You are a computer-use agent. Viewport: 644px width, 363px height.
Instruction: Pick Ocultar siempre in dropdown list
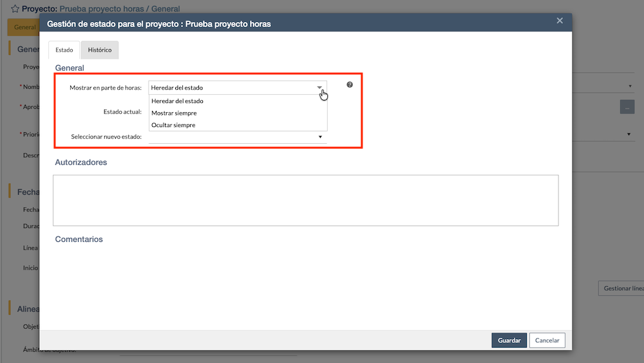point(173,125)
